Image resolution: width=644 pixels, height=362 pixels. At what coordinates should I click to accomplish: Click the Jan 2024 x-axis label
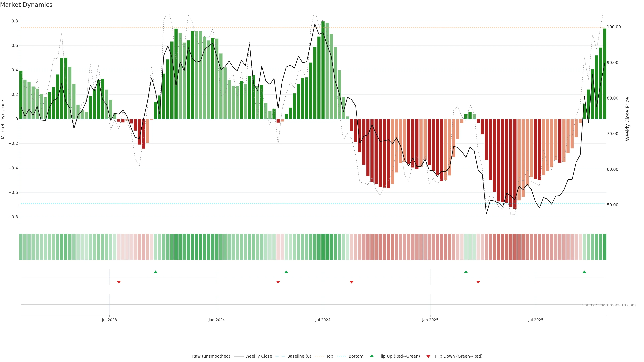[x=217, y=320]
